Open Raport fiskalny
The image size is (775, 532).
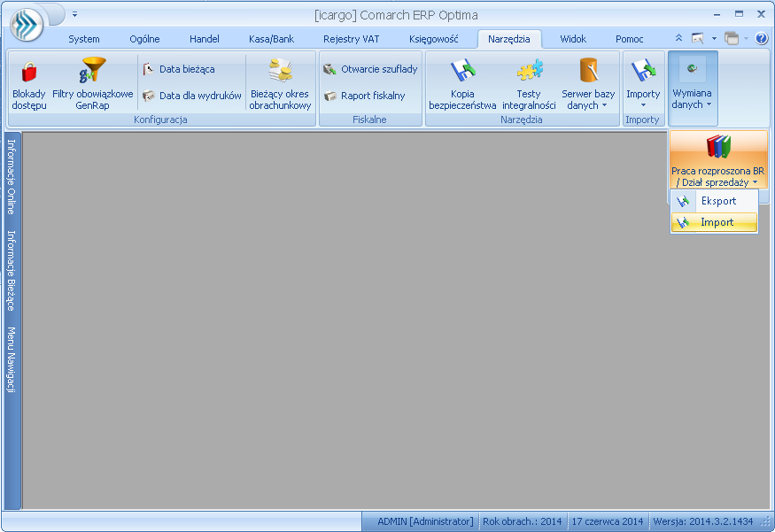[x=363, y=96]
